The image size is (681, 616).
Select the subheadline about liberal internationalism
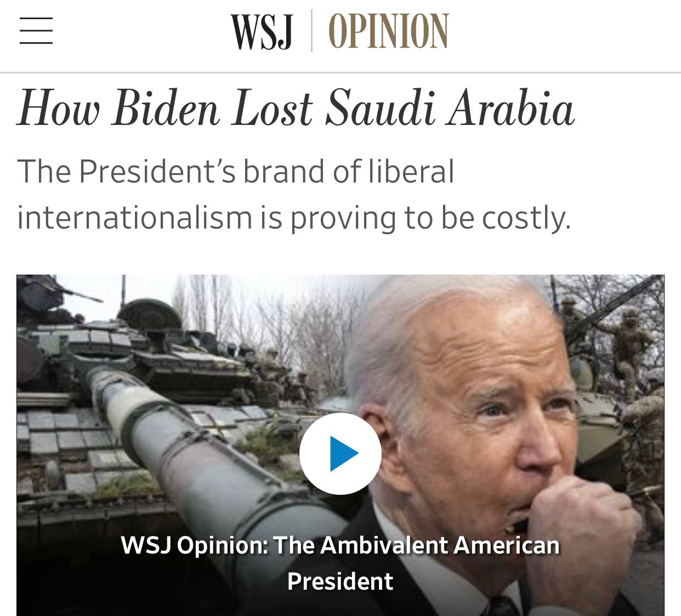coord(294,194)
